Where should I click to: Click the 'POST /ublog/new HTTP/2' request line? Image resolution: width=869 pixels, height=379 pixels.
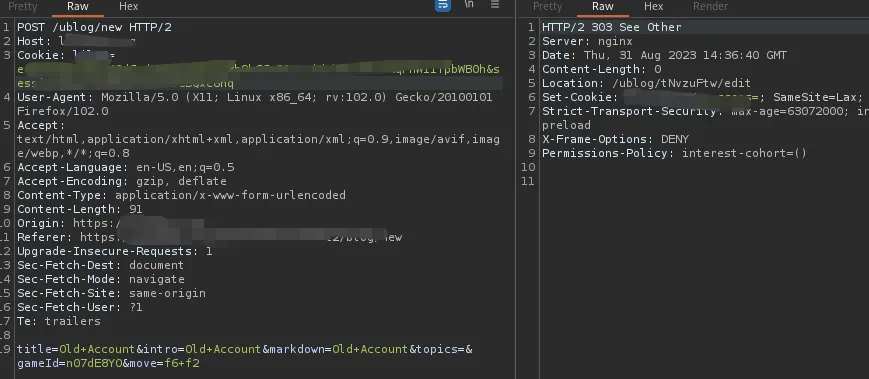[94, 27]
